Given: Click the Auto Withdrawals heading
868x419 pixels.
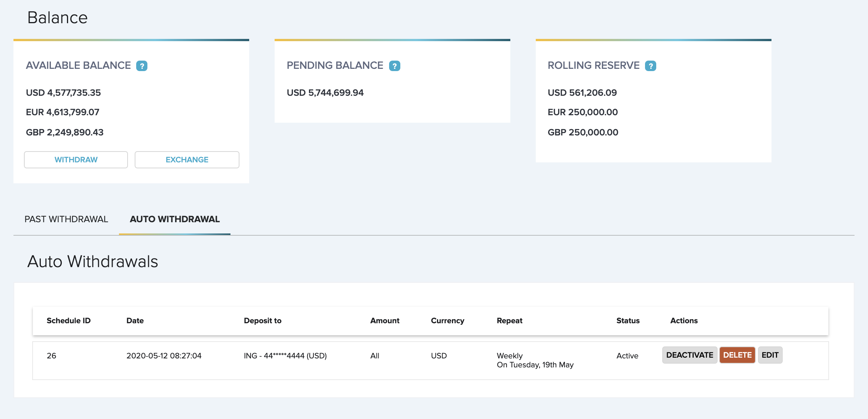Looking at the screenshot, I should (x=93, y=262).
